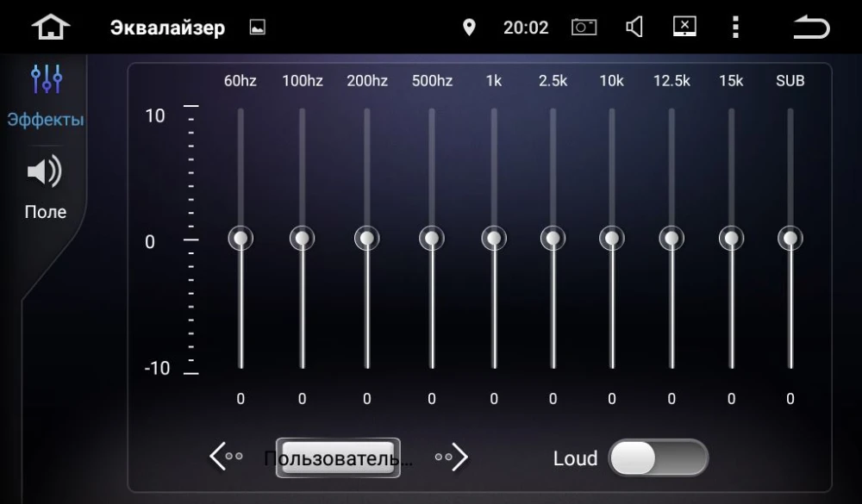Click the Эквалайзер title text

(168, 28)
